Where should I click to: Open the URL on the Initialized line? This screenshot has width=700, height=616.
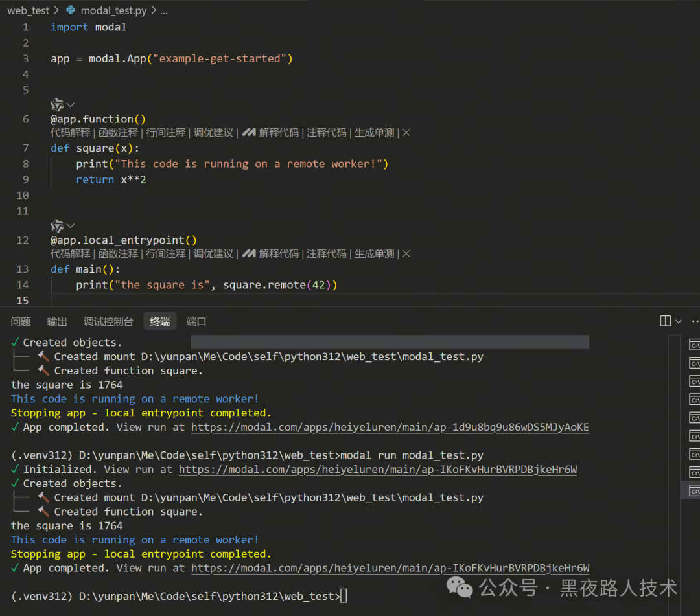(378, 470)
